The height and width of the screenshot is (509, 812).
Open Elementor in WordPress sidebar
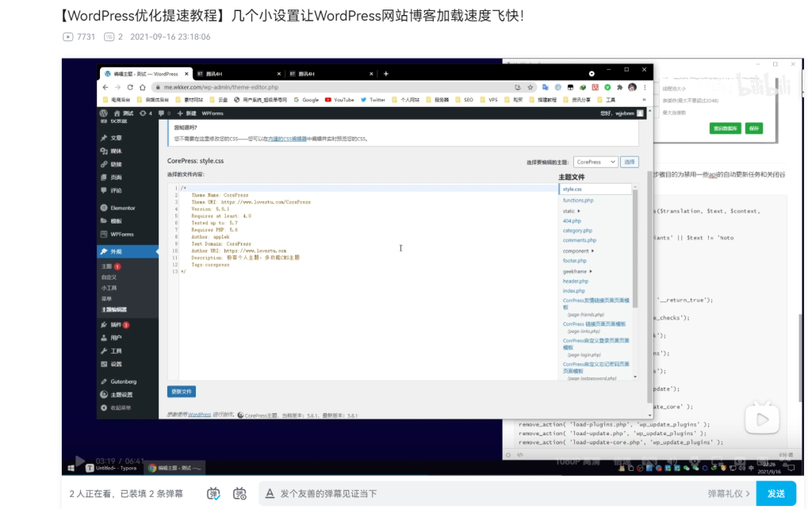122,208
